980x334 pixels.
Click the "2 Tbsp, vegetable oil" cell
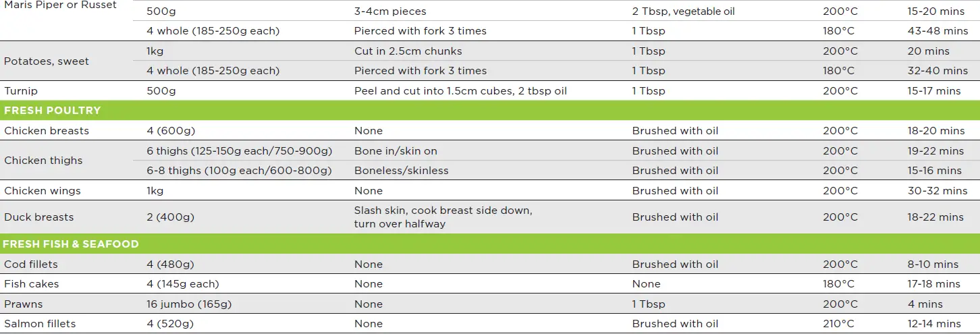pyautogui.click(x=683, y=11)
